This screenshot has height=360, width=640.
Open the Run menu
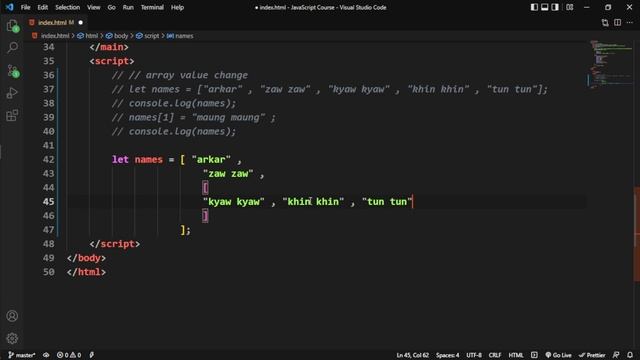tap(128, 7)
